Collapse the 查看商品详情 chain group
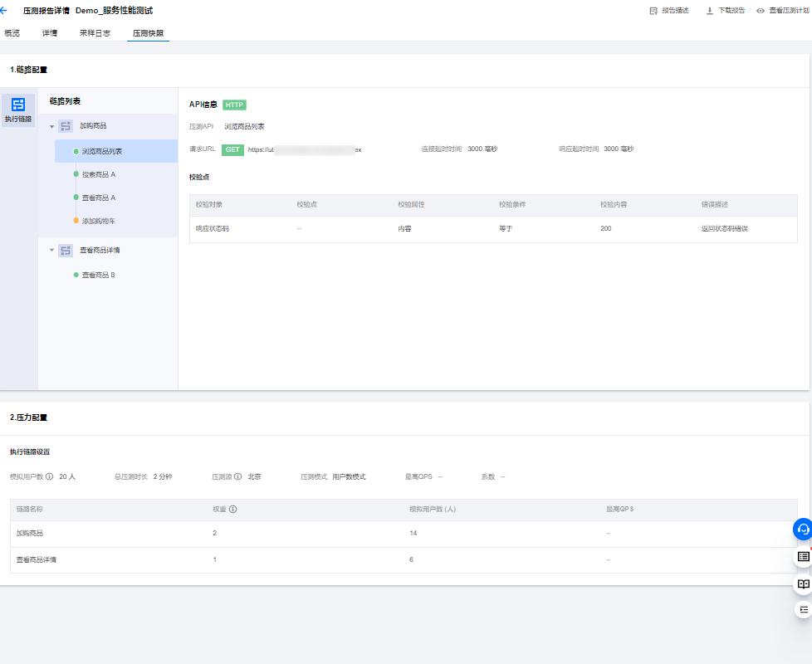This screenshot has width=812, height=664. [x=51, y=250]
